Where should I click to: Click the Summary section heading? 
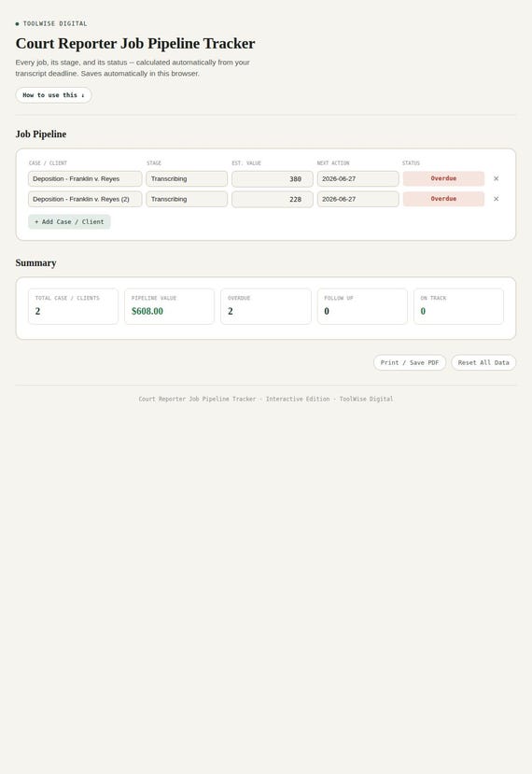(36, 263)
